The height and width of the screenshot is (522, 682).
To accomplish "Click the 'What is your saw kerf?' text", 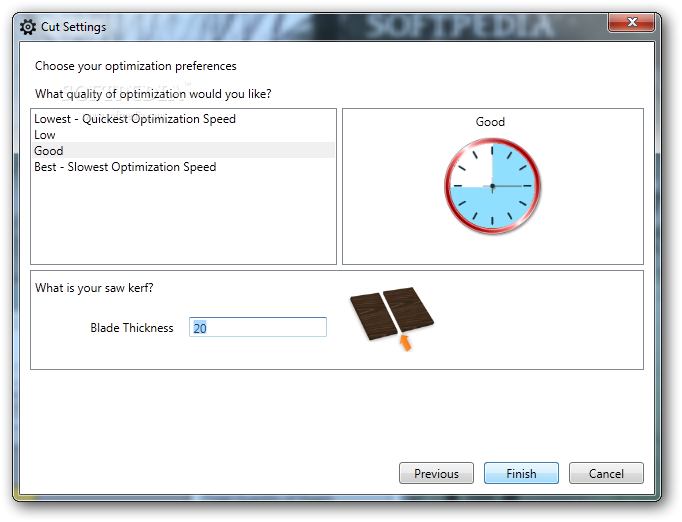I will point(94,288).
